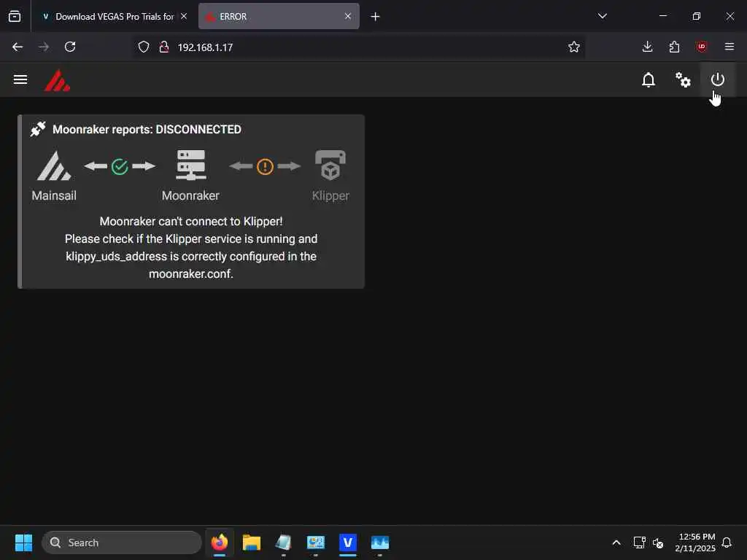Close the ERROR tab
Screen dimensions: 747x560
pos(348,16)
